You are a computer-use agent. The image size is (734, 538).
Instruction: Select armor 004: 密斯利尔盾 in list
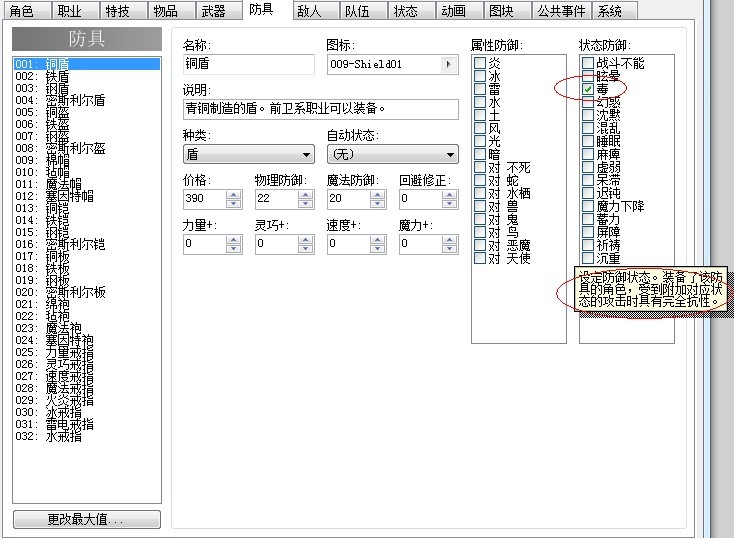point(87,100)
